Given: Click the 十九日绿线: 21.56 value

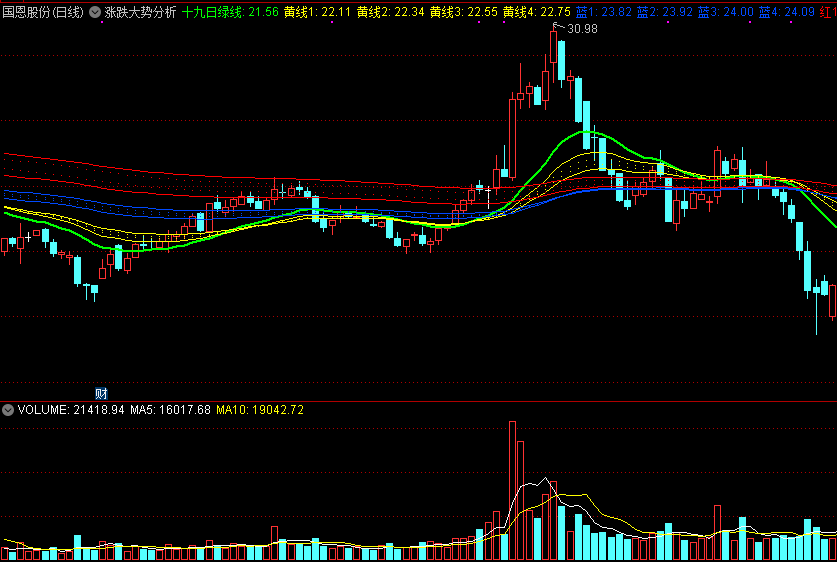Looking at the screenshot, I should [230, 12].
